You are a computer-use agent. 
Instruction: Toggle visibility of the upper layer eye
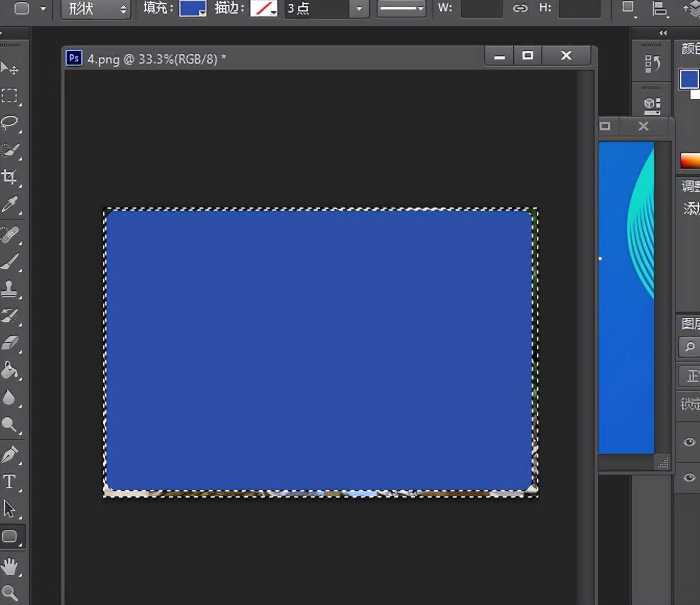(x=689, y=442)
